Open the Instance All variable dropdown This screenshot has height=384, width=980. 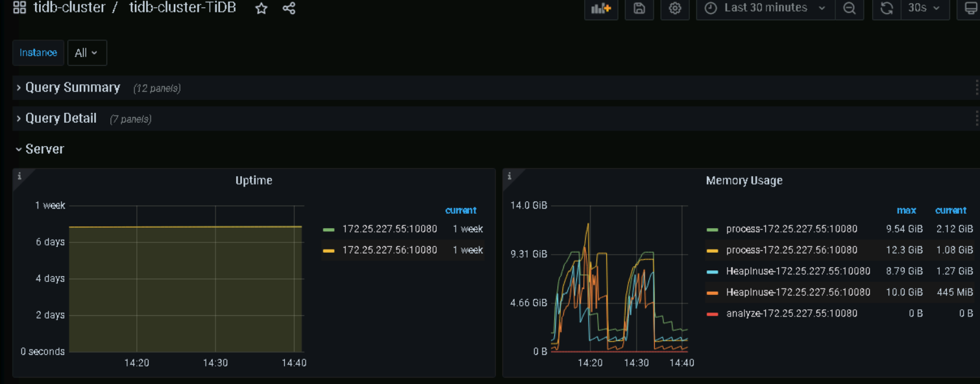point(86,53)
